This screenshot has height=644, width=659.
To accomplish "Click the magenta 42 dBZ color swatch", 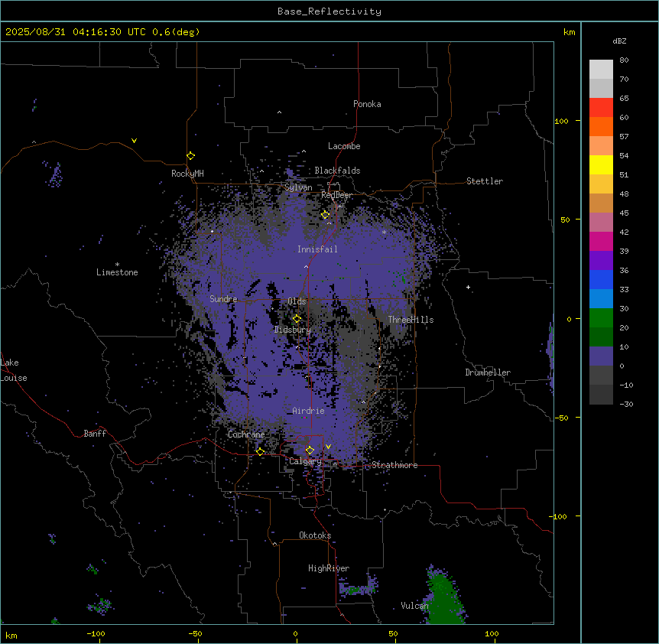I will pyautogui.click(x=601, y=241).
